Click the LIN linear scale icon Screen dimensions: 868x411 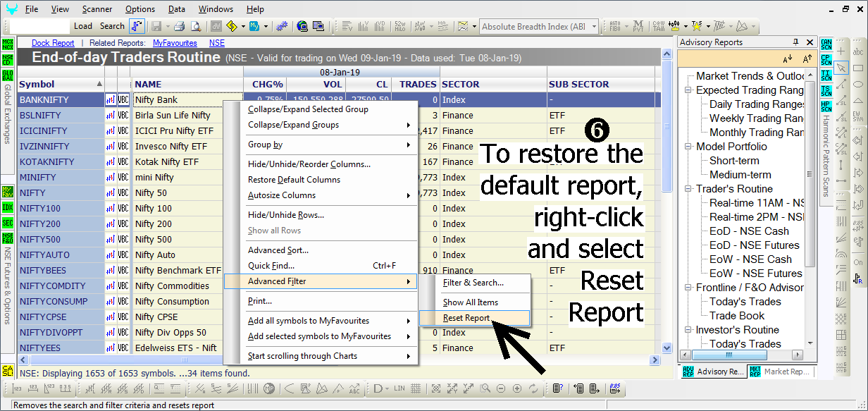click(399, 388)
